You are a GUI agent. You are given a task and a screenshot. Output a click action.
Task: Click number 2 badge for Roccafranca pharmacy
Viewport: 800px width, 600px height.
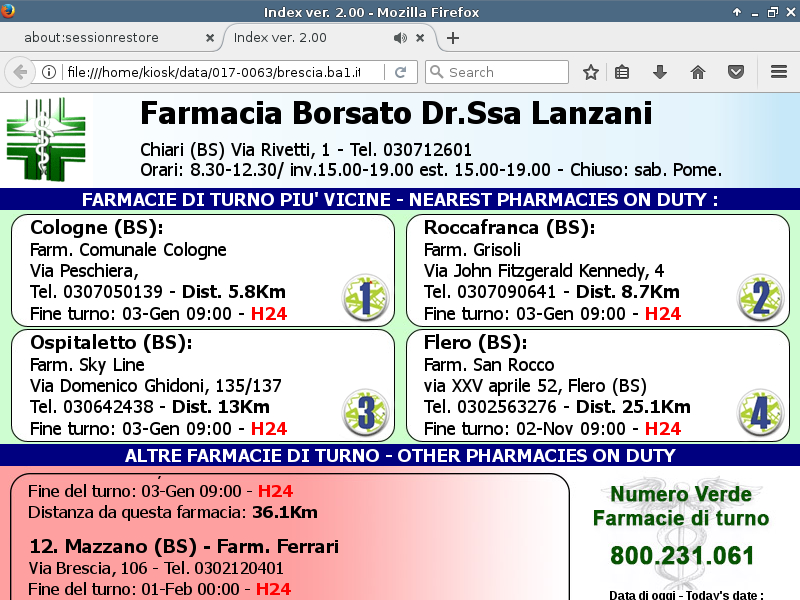click(760, 298)
